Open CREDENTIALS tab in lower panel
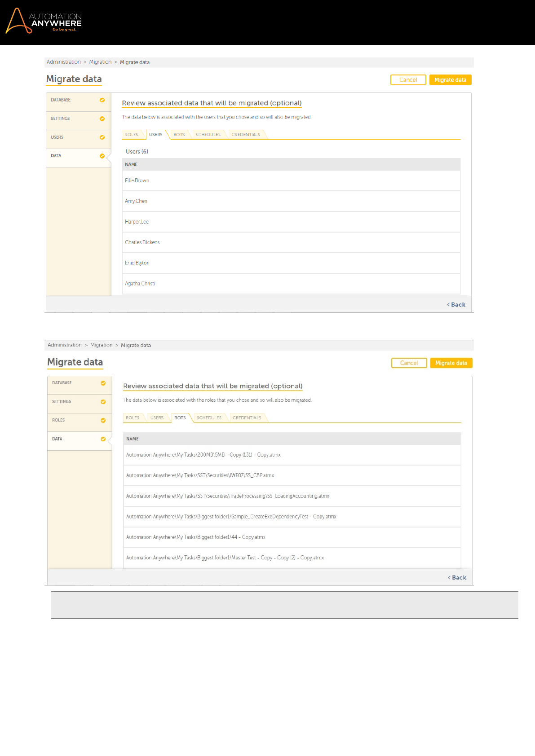Screen dimensions: 535x756 pos(247,418)
